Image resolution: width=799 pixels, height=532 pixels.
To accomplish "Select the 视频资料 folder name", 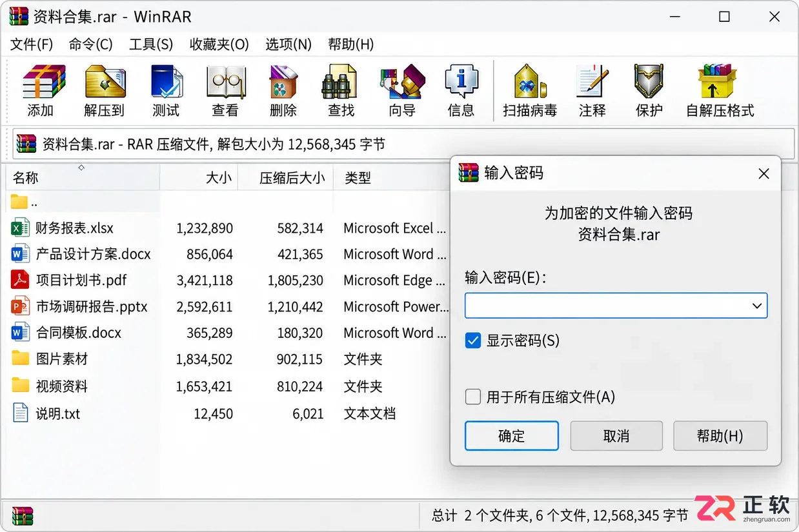I will pyautogui.click(x=62, y=386).
